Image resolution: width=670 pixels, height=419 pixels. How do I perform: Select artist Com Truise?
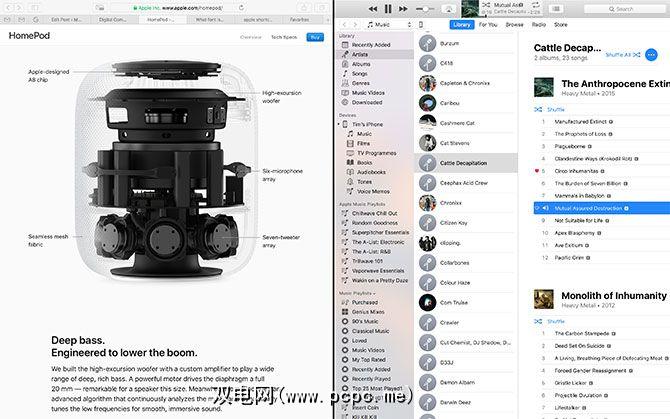pos(466,302)
